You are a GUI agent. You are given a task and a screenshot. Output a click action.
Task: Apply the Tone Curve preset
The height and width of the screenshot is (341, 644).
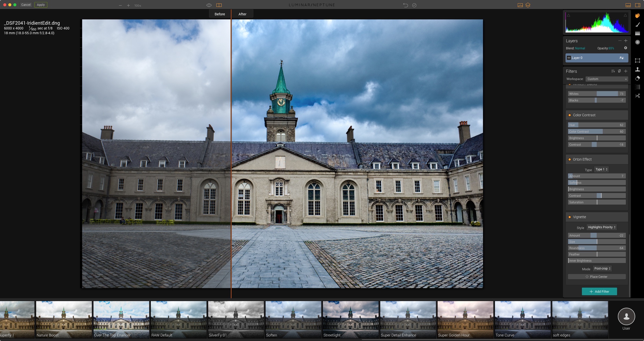point(523,320)
